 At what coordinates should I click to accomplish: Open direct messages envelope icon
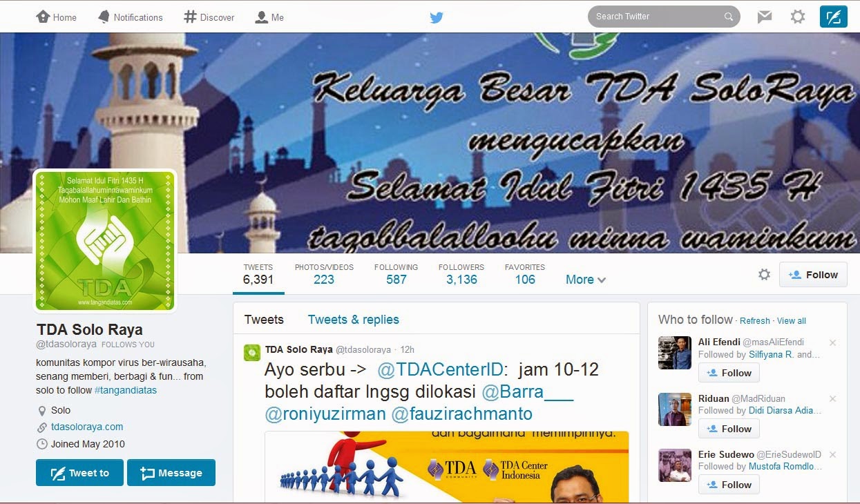pyautogui.click(x=764, y=17)
